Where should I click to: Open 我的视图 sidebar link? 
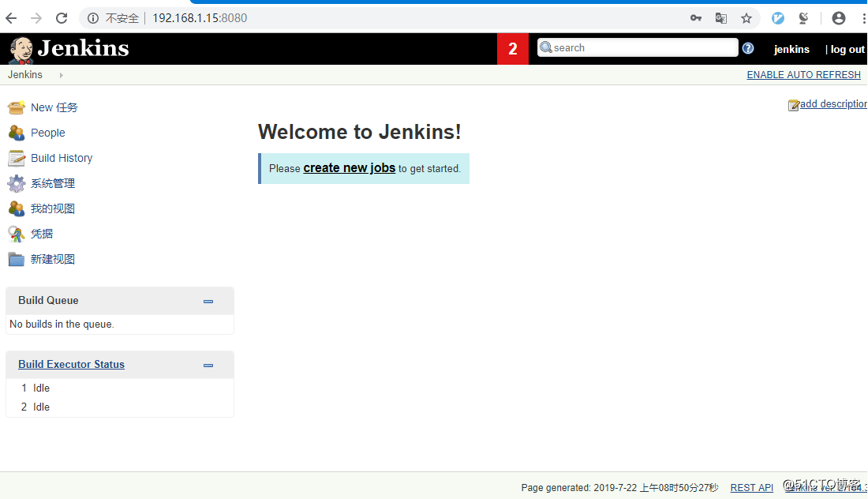53,208
